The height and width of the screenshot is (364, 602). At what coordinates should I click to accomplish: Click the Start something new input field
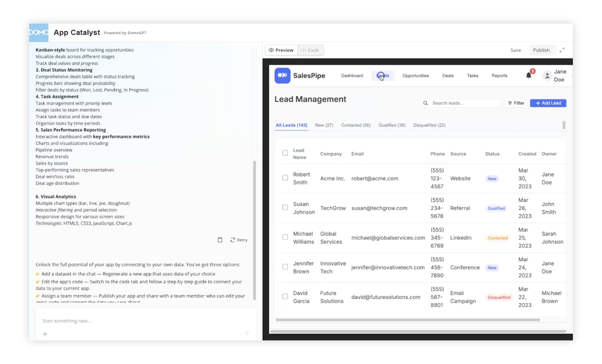point(100,321)
